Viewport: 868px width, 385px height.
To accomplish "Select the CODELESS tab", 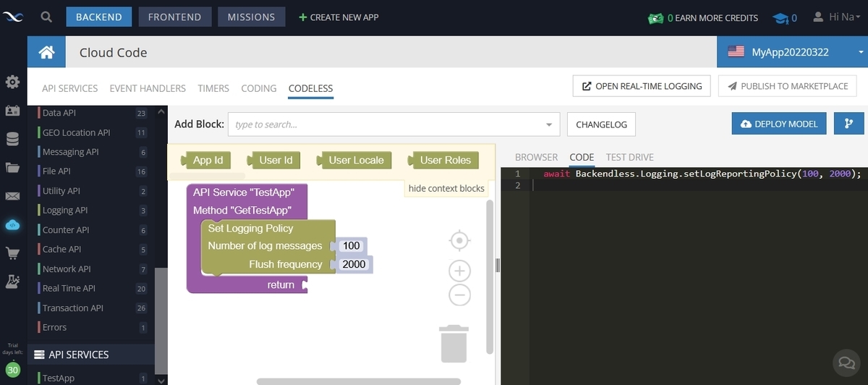I will (x=311, y=88).
